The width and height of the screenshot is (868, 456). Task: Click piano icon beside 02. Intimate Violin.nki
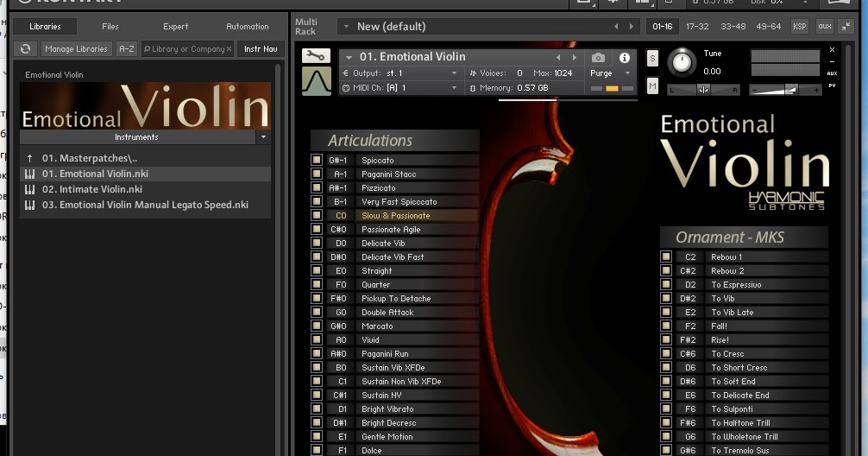(x=30, y=189)
